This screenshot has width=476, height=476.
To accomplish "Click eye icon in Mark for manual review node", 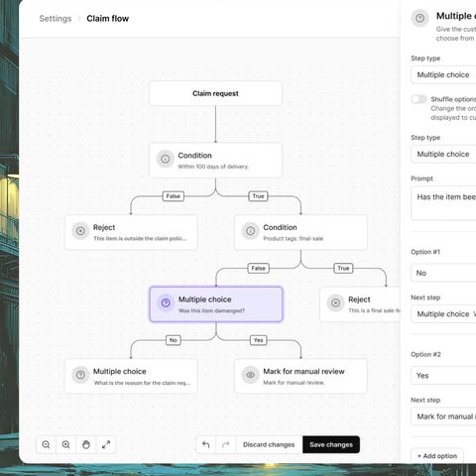I will [250, 375].
